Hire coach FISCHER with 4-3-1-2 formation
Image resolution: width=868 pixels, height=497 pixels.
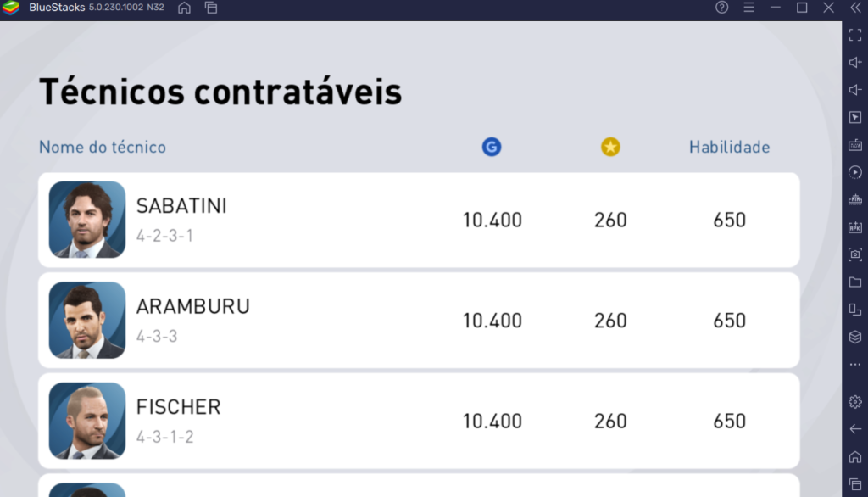[x=418, y=421]
